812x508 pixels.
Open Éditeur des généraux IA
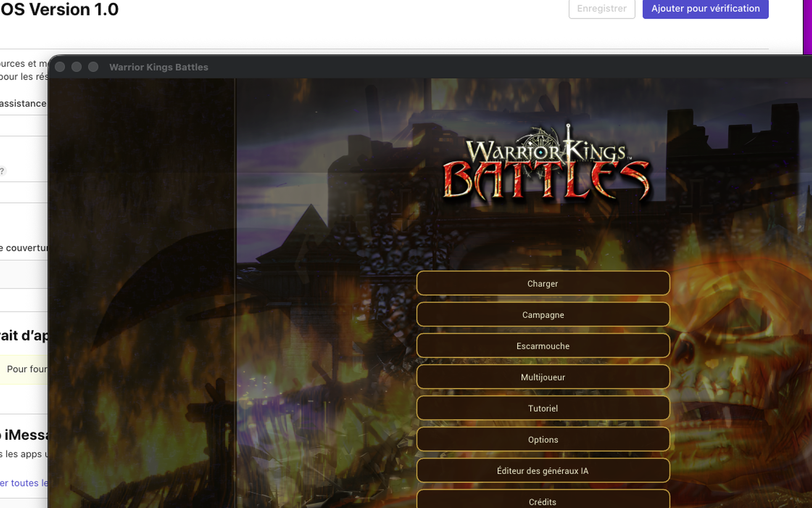pyautogui.click(x=543, y=471)
